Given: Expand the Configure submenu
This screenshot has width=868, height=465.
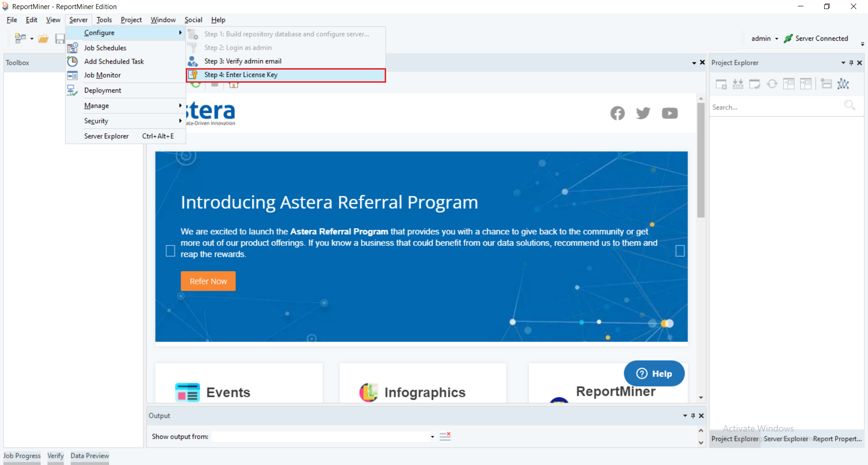Looking at the screenshot, I should click(126, 33).
